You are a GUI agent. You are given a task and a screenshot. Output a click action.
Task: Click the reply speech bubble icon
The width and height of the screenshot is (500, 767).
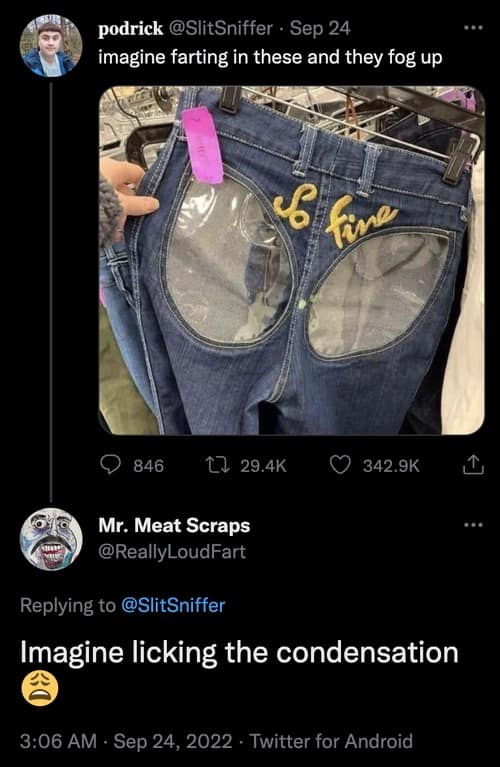[x=111, y=465]
